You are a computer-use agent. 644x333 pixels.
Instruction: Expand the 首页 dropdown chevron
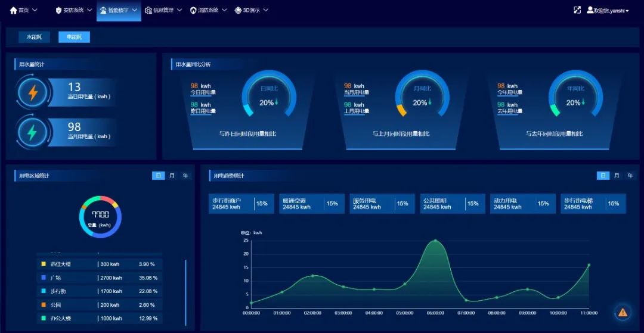[x=35, y=10]
